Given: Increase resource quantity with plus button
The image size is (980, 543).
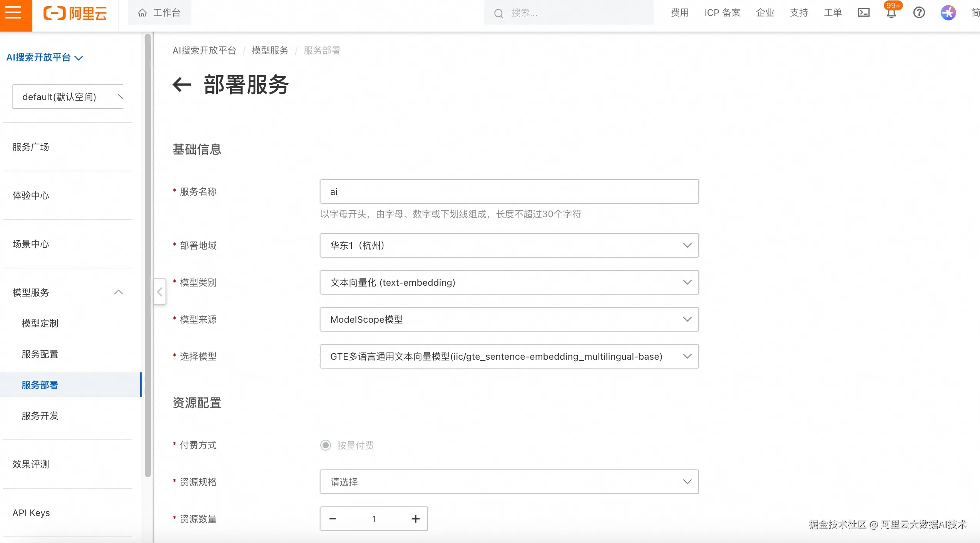Looking at the screenshot, I should pos(415,519).
